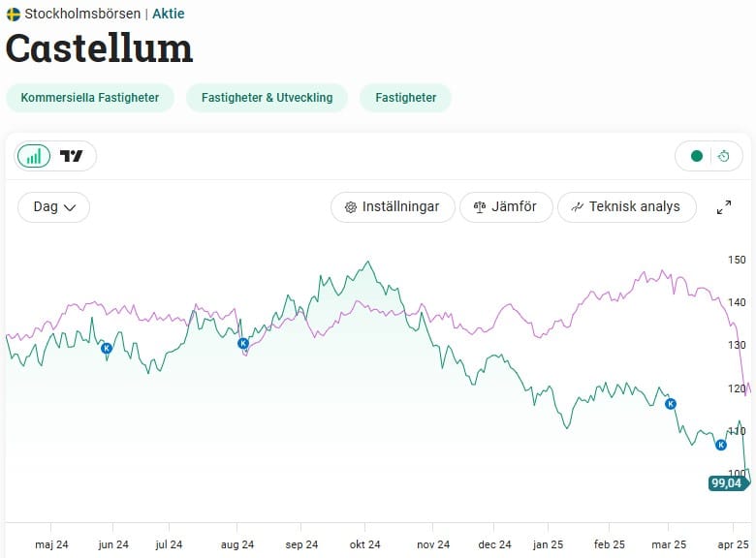Screen dimensions: 756x558
Task: Open the Dag interval dropdown
Action: coord(54,207)
